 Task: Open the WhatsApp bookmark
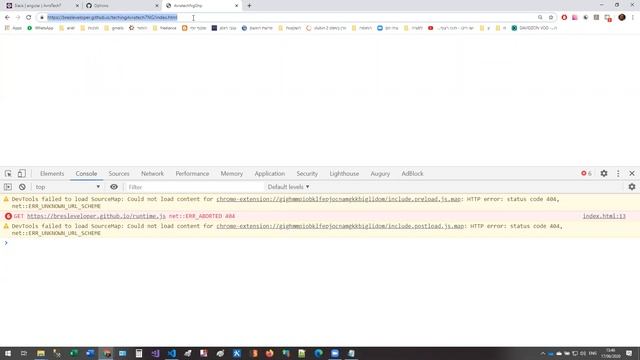click(40, 28)
